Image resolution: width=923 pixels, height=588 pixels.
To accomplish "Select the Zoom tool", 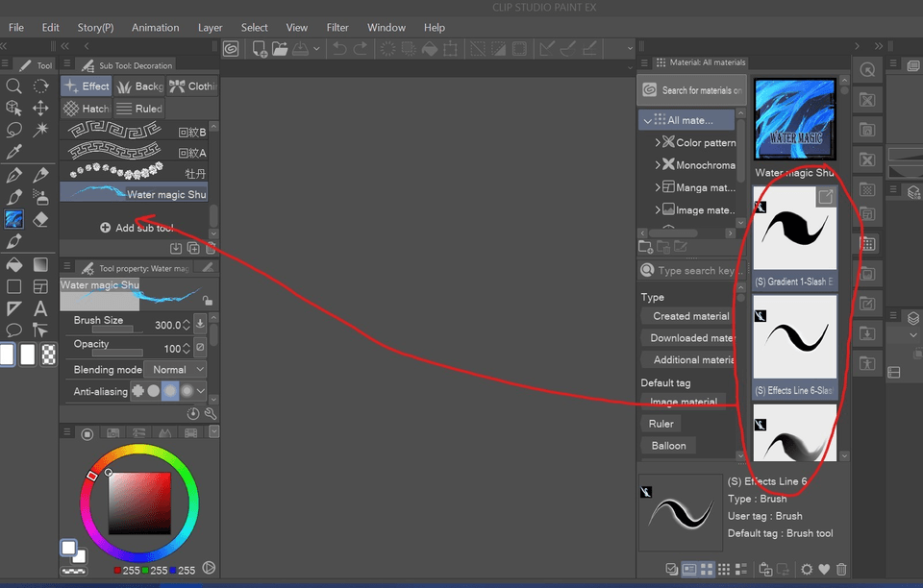I will pyautogui.click(x=12, y=86).
